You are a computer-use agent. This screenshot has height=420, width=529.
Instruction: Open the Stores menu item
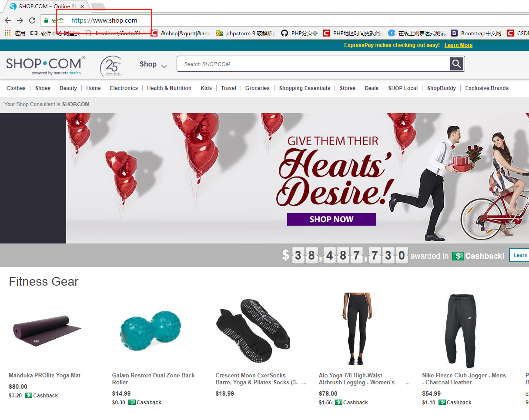click(348, 88)
